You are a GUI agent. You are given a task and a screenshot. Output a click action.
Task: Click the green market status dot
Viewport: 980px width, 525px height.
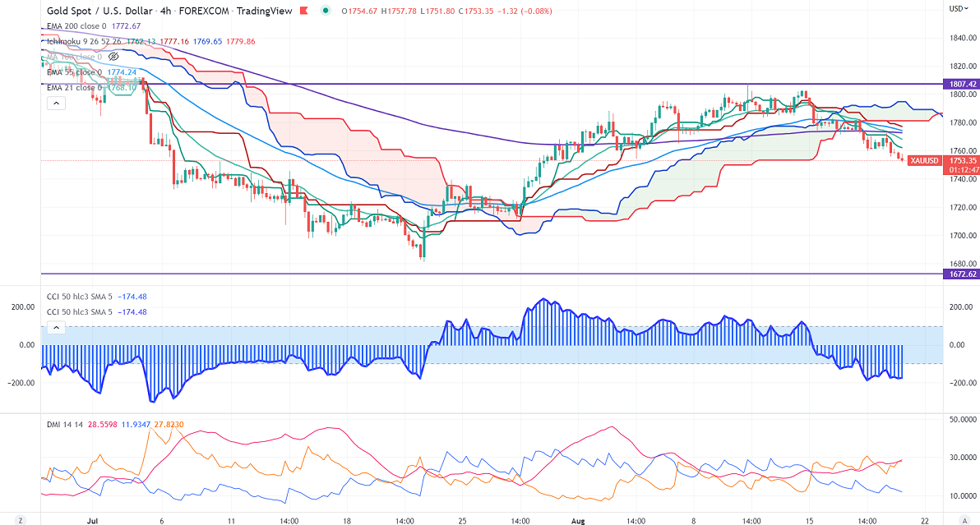pos(325,11)
